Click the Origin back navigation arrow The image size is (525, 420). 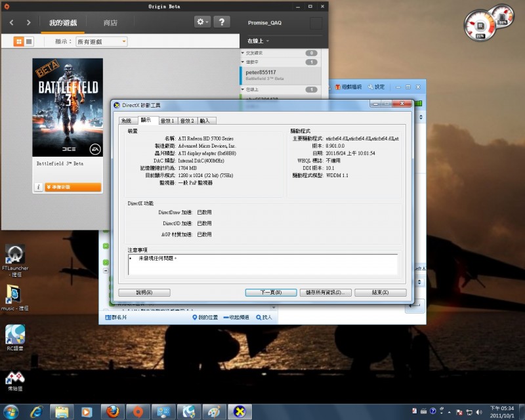coord(12,22)
